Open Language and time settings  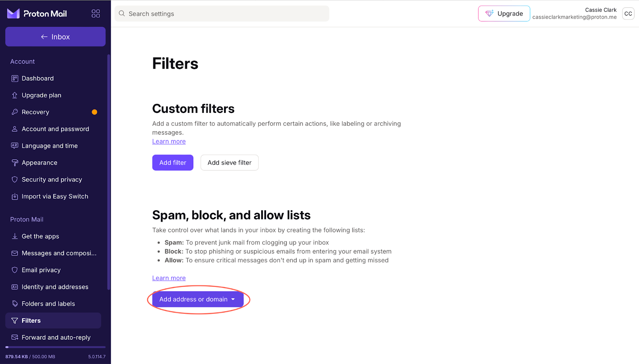[x=50, y=146]
